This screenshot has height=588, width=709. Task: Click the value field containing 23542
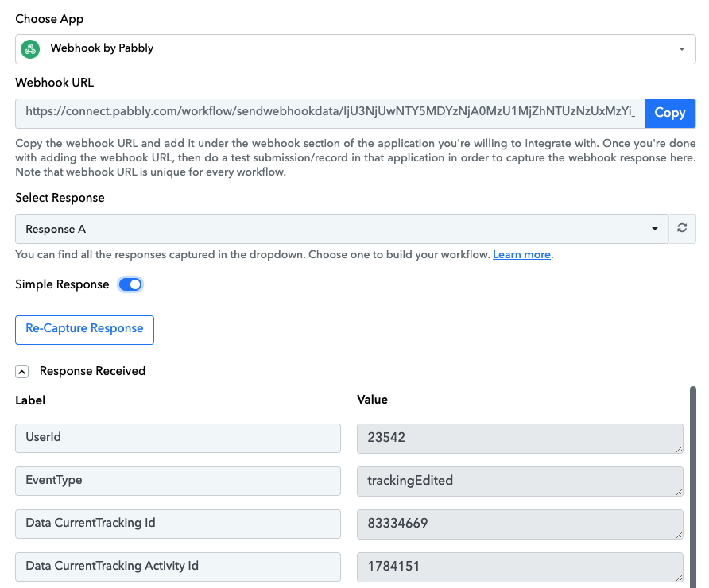pos(520,439)
